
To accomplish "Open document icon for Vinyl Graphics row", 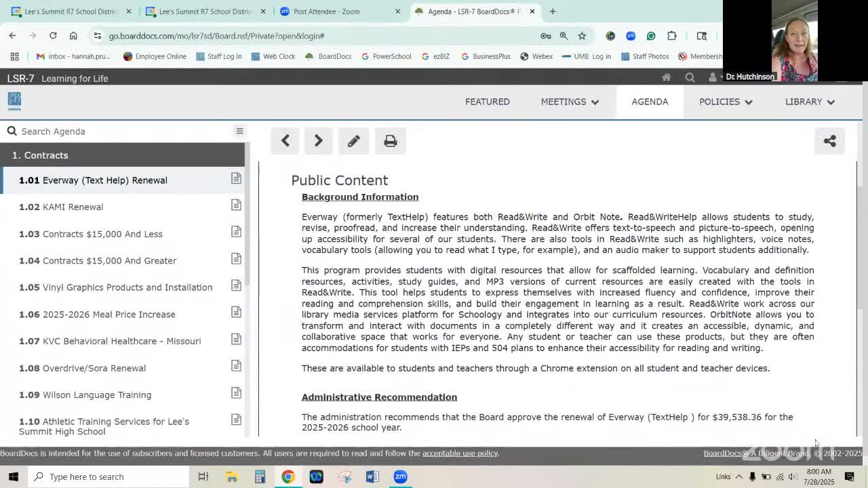I will pos(236,285).
